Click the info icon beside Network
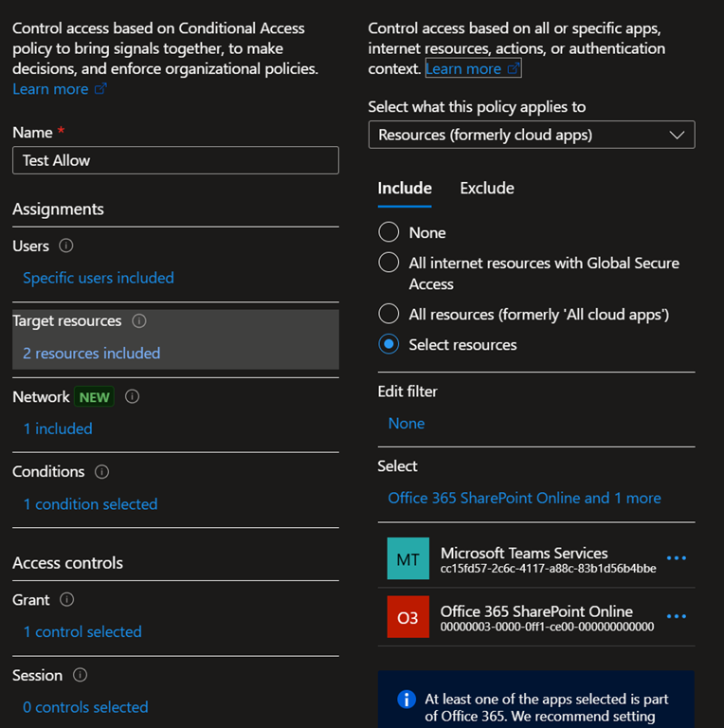 132,397
